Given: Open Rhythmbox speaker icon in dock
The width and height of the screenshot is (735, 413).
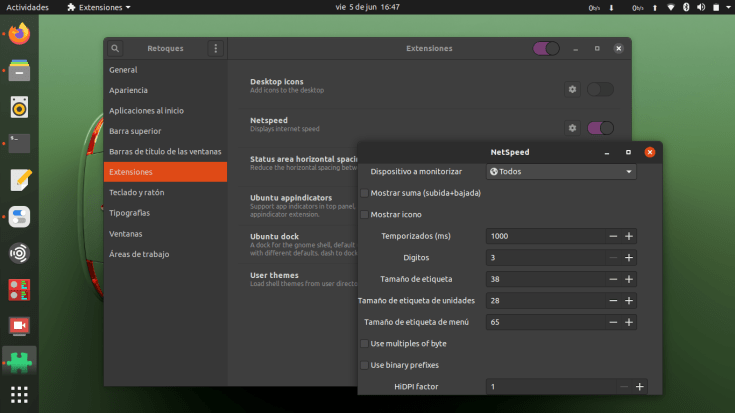Looking at the screenshot, I should click(x=19, y=106).
